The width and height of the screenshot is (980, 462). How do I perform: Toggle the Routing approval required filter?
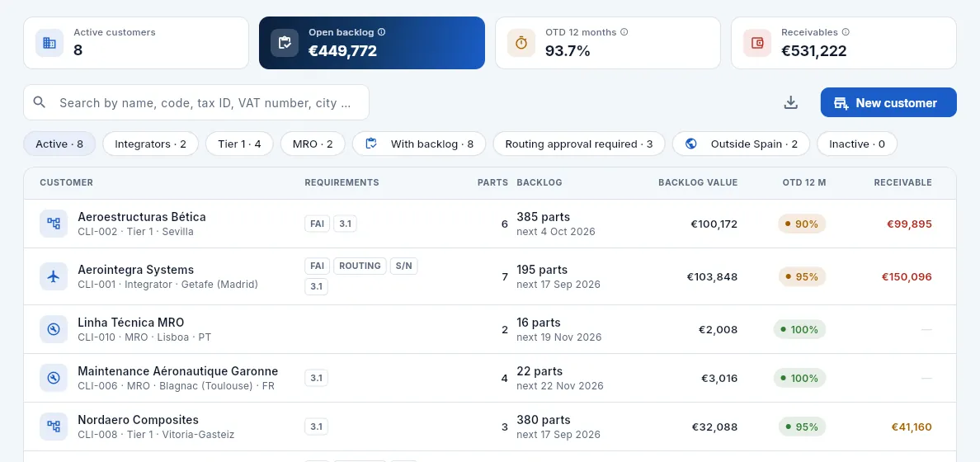(x=579, y=144)
